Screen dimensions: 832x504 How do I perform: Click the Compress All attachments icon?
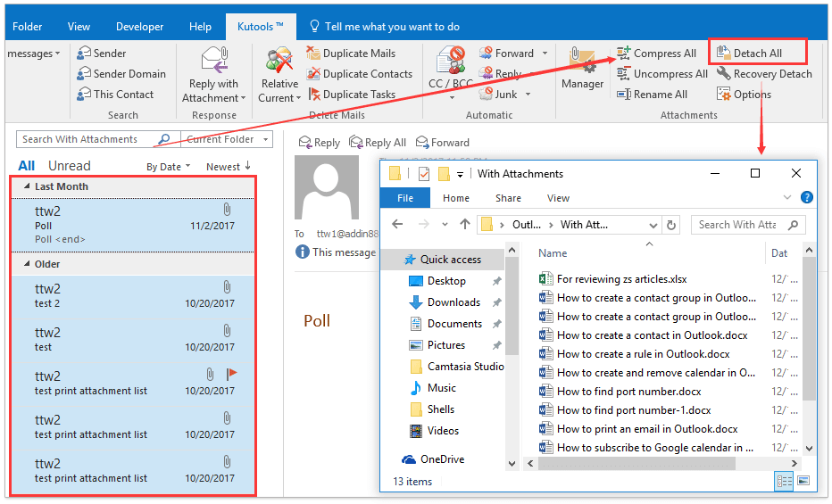(622, 54)
